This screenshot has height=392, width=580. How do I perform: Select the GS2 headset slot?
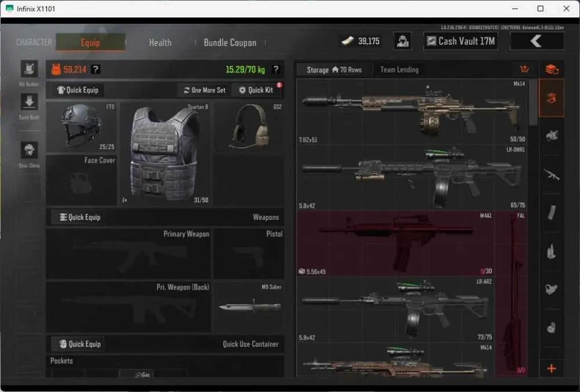(249, 127)
